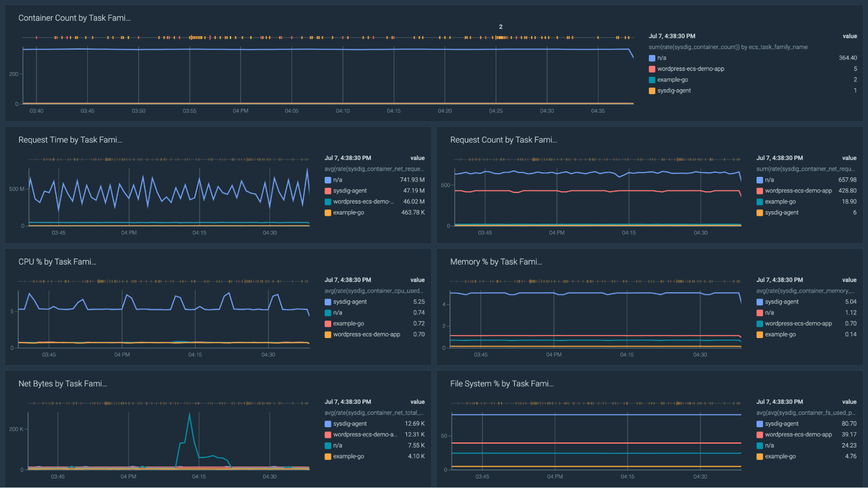Select wordpress-ecs-demo-app label in Memory % legend
This screenshot has height=488, width=868.
(798, 324)
